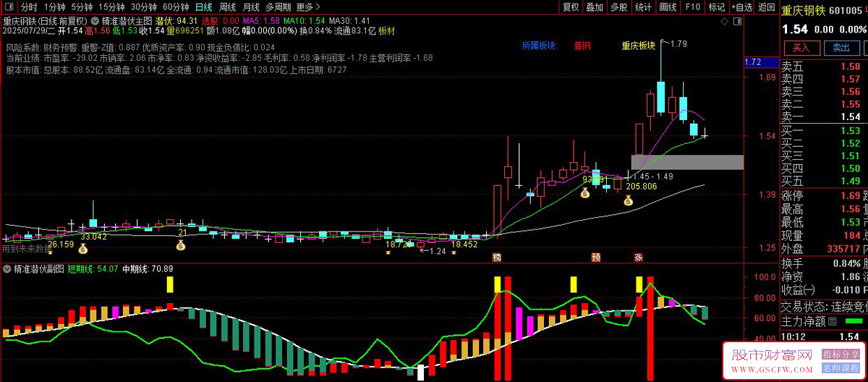Open the 统计 statistics tool
Screen dimensions: 868x382
(x=643, y=7)
